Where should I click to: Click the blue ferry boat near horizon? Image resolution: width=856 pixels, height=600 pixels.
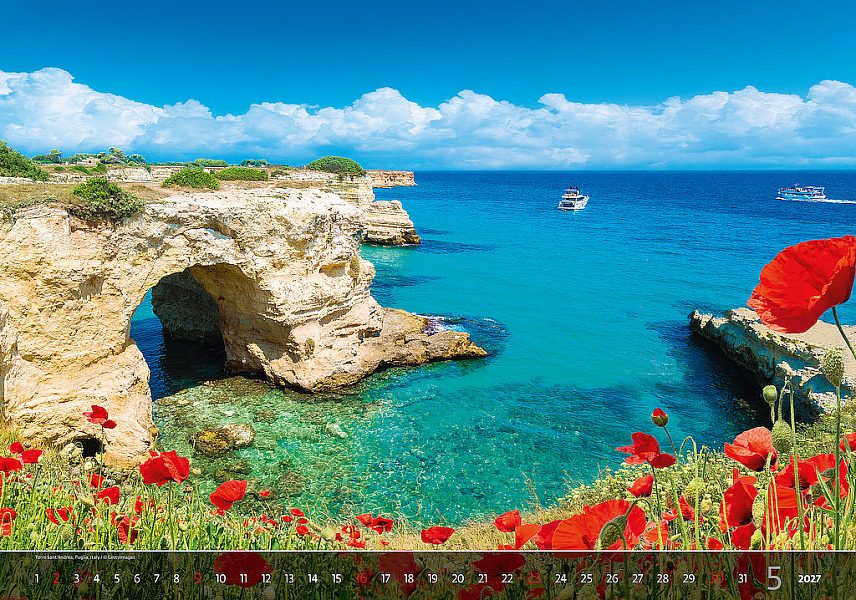click(801, 192)
